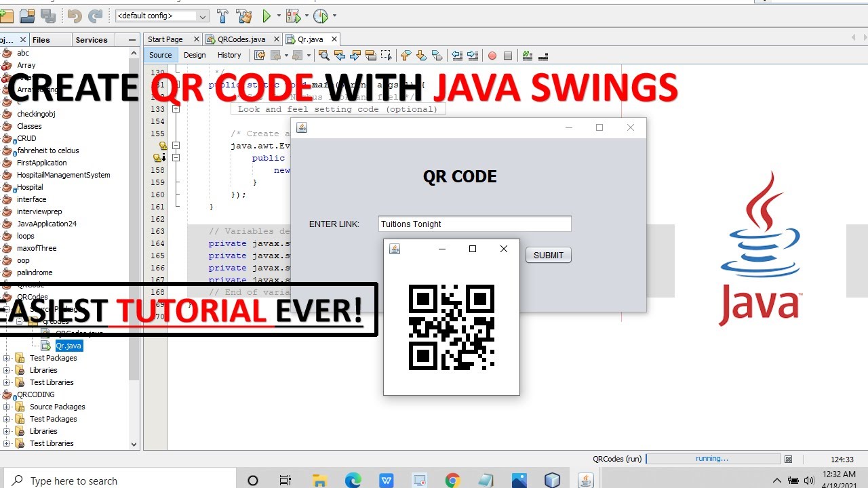Redo the edit via toolbar arrow

96,15
